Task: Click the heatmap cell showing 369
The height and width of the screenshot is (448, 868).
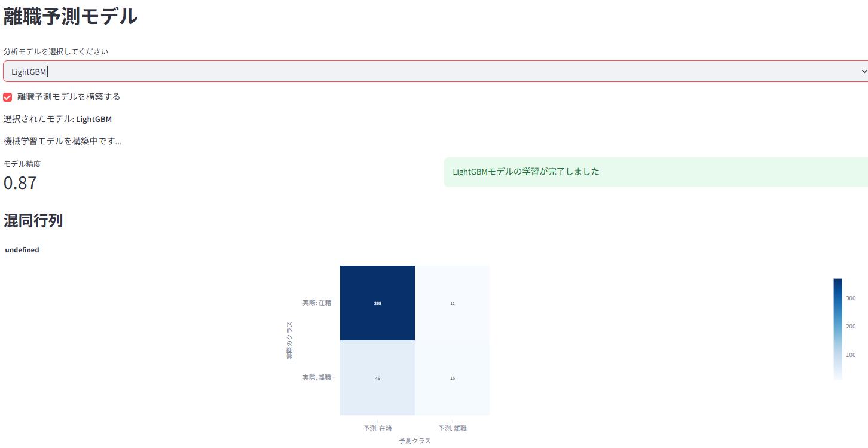Action: point(377,303)
